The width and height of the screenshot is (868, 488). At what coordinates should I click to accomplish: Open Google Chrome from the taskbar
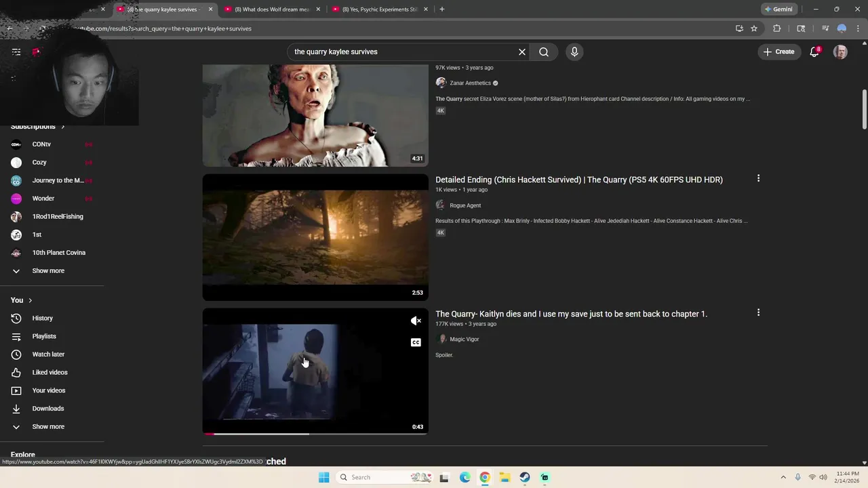[x=485, y=477]
